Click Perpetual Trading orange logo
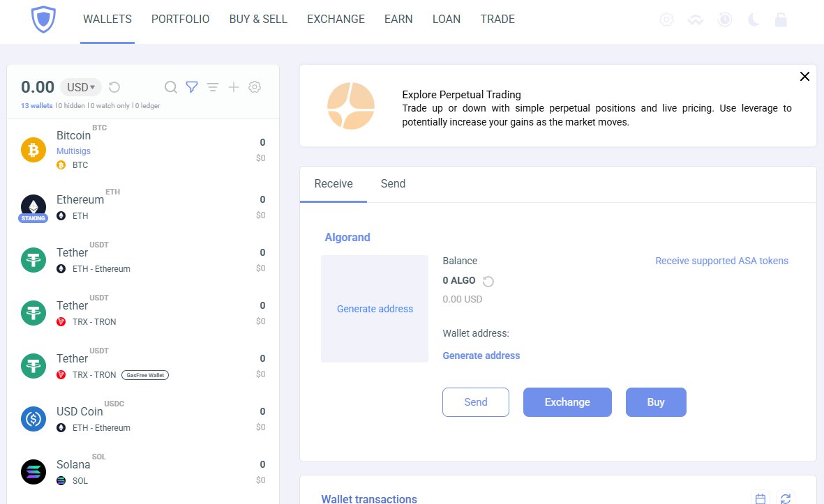 click(x=351, y=106)
